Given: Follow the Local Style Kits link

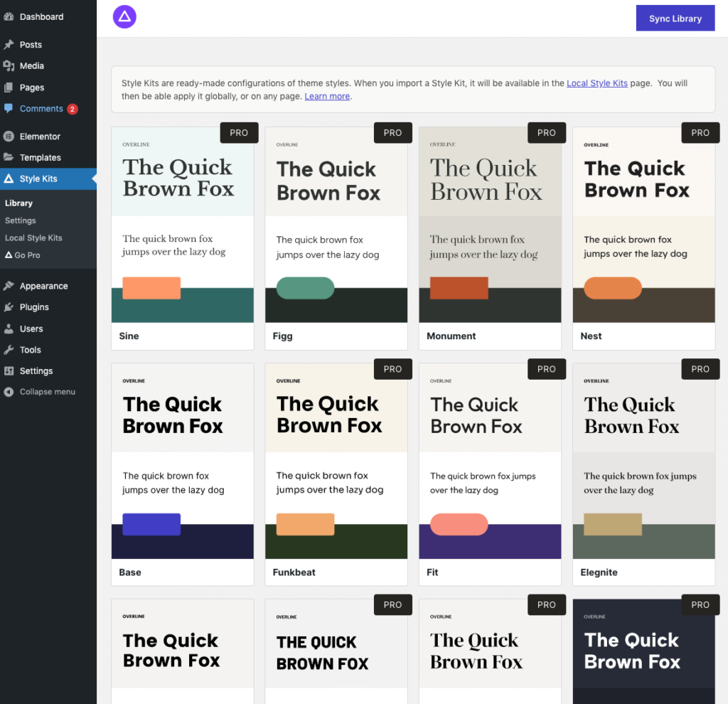Looking at the screenshot, I should (x=597, y=83).
